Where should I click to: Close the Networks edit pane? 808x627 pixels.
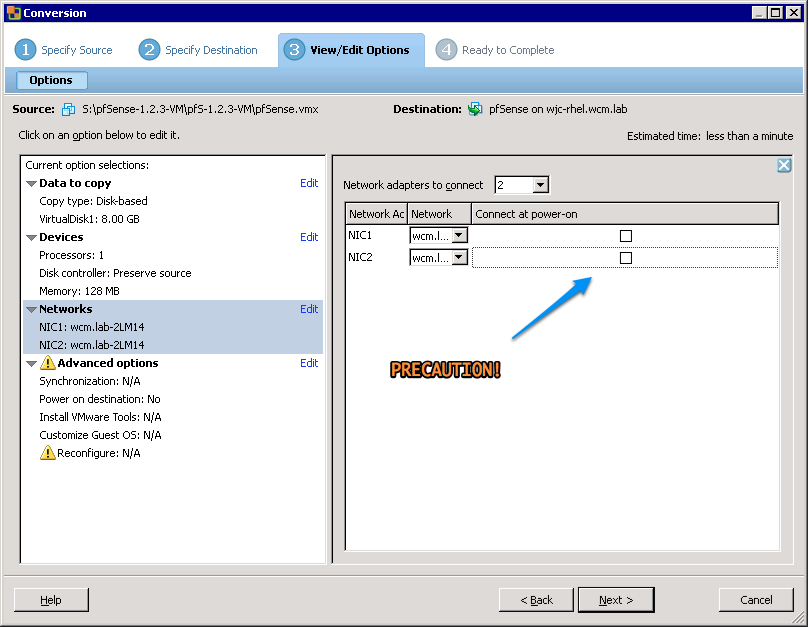pyautogui.click(x=784, y=165)
